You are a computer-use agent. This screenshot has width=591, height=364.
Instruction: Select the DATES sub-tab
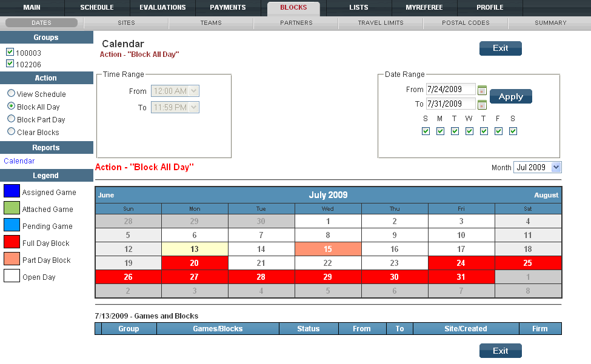point(41,23)
